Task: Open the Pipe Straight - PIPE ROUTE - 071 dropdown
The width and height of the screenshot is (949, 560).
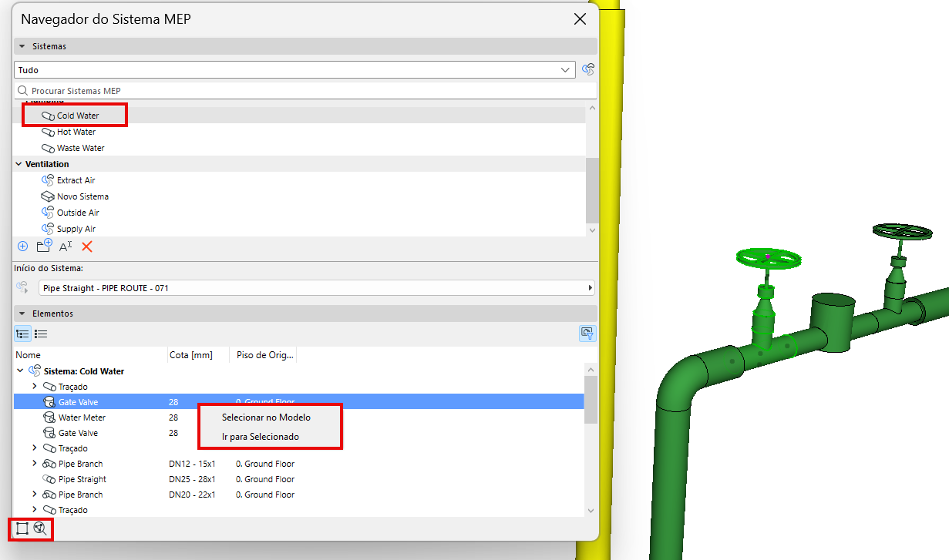Action: point(317,288)
